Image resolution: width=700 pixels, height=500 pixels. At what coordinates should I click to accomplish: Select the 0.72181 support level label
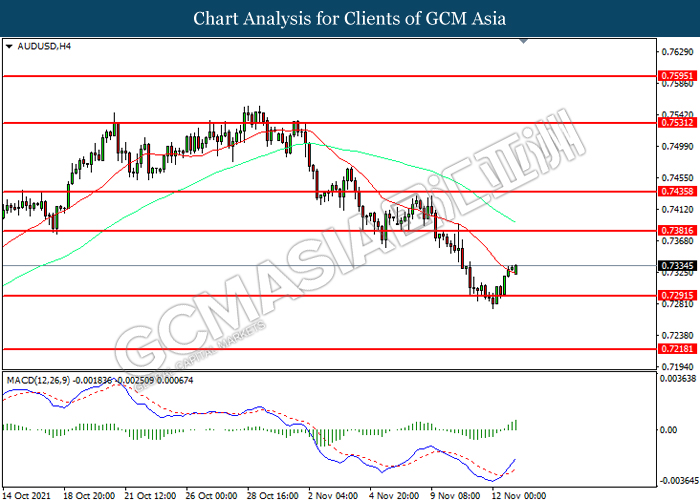click(677, 349)
